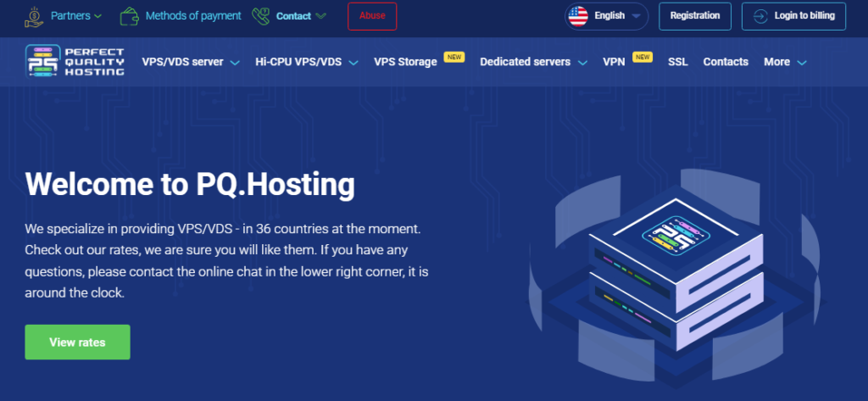The height and width of the screenshot is (401, 868).
Task: Click the wallet icon for payment methods
Action: [x=129, y=16]
